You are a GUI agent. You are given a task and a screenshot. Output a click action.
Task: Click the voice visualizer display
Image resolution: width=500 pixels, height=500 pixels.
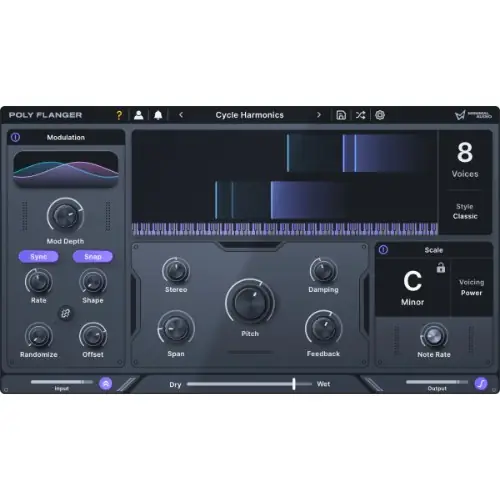[x=285, y=177]
